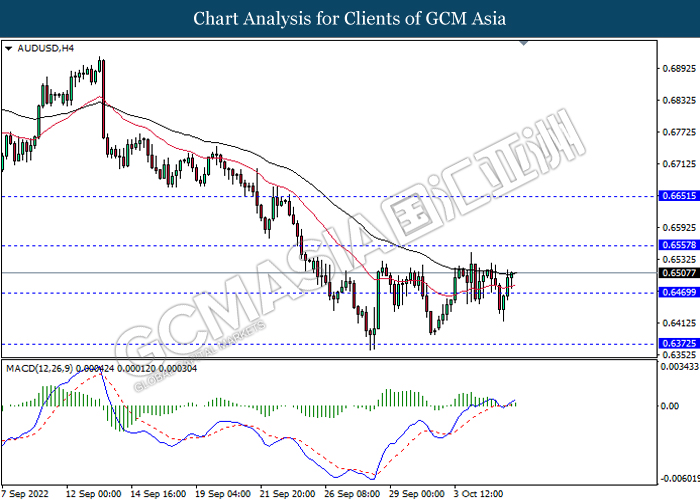
Task: Select the 0.66515 resistance level label
Action: coord(678,196)
